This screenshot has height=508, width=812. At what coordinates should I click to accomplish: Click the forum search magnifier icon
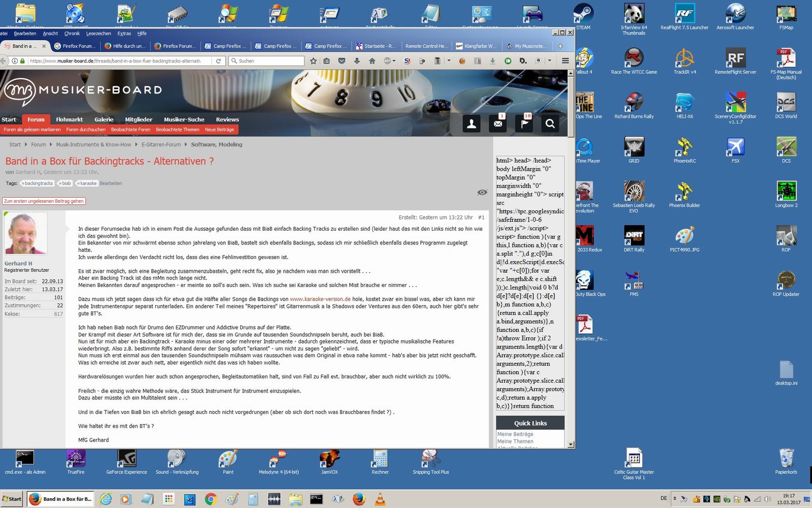[x=550, y=123]
